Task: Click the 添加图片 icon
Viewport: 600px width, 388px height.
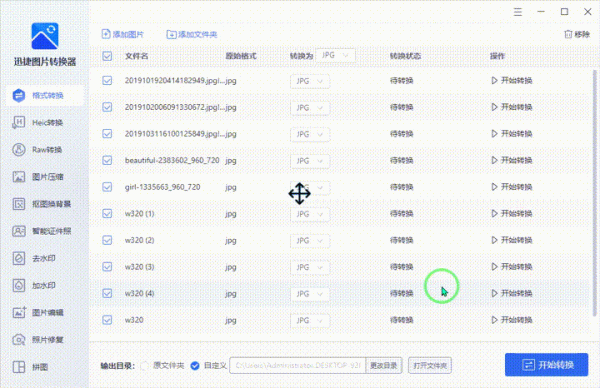Action: 106,34
